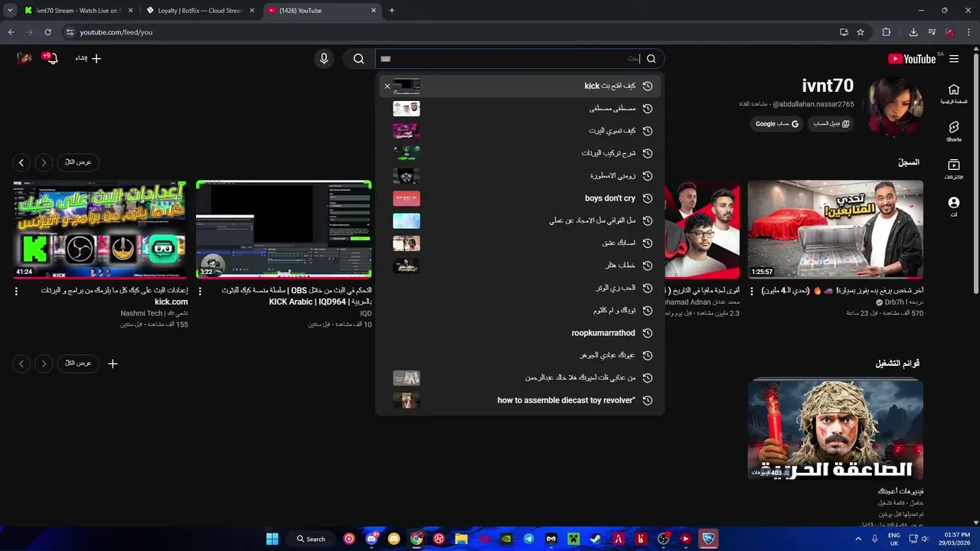980x551 pixels.
Task: Click the voice search microphone button
Action: pos(324,58)
